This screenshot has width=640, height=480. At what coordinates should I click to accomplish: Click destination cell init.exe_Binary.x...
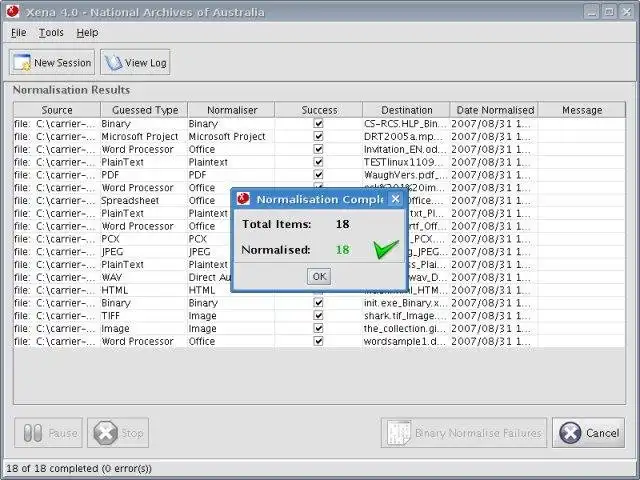point(406,303)
